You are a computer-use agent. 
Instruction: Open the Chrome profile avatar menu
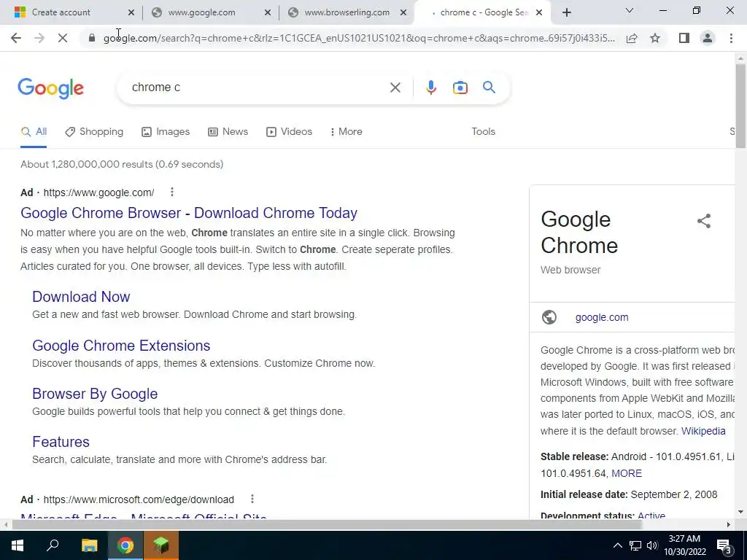coord(708,38)
